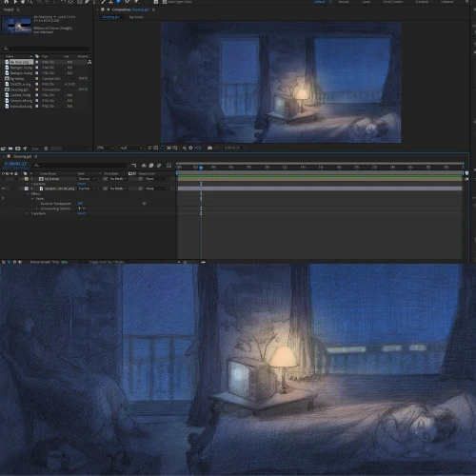The image size is (476, 476).
Task: Click Reset for layer 2 Transform
Action: (x=82, y=213)
